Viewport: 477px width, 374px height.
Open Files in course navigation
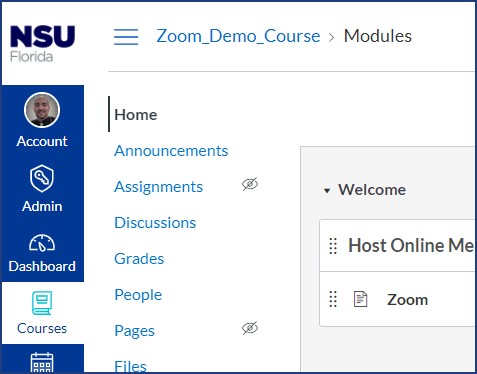[130, 366]
